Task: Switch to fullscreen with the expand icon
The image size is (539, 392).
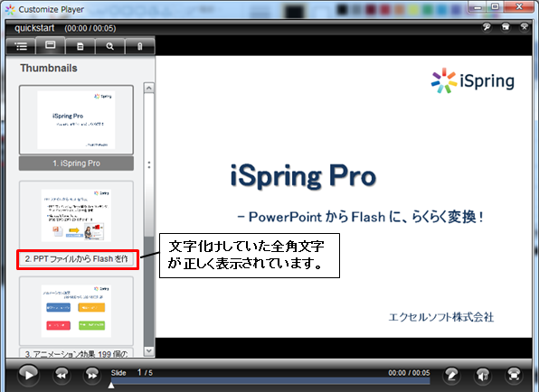Action: pos(514,375)
